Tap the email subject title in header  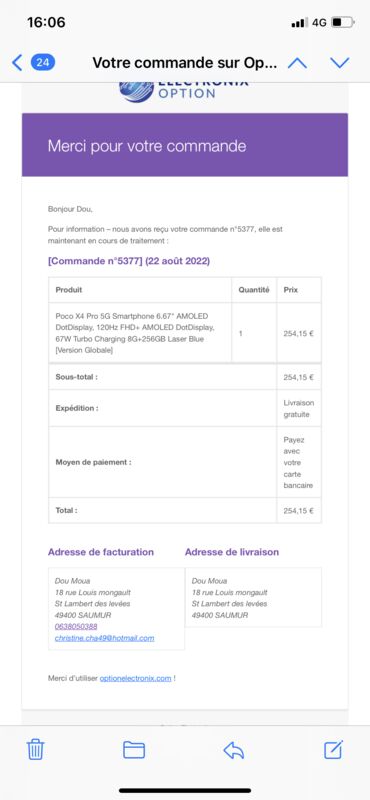click(x=185, y=63)
